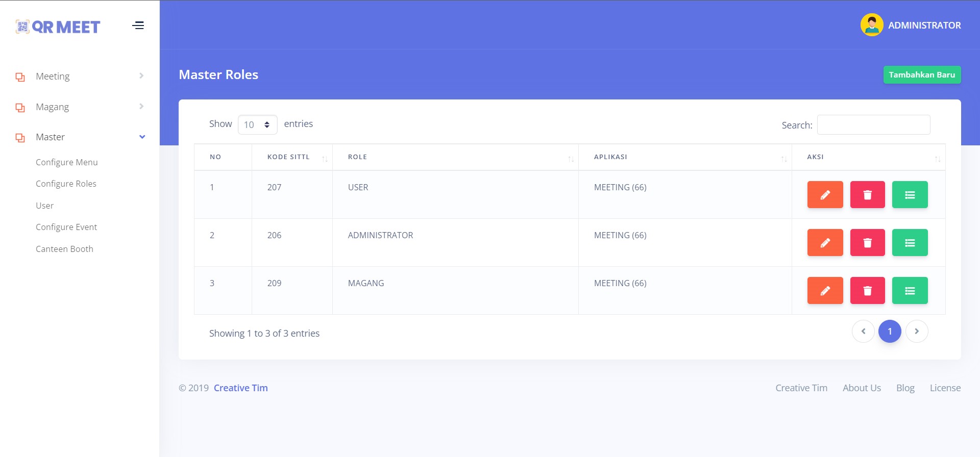Go to Canteen Booth menu item

64,249
